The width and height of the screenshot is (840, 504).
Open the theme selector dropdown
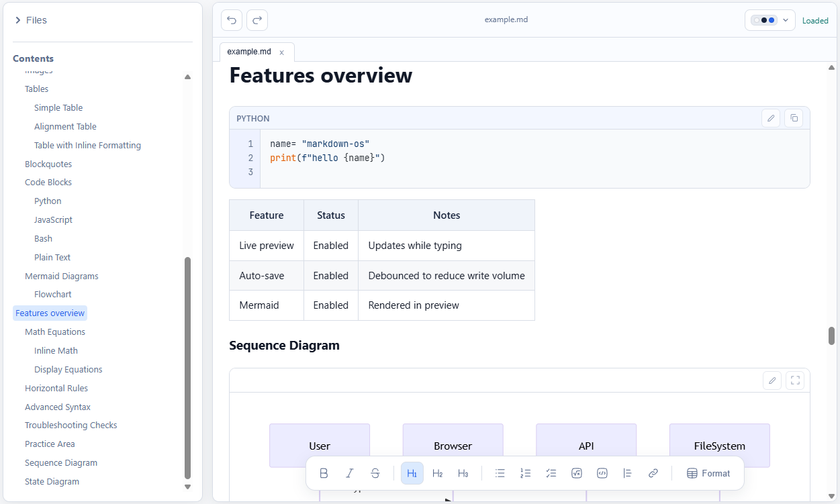coord(785,20)
